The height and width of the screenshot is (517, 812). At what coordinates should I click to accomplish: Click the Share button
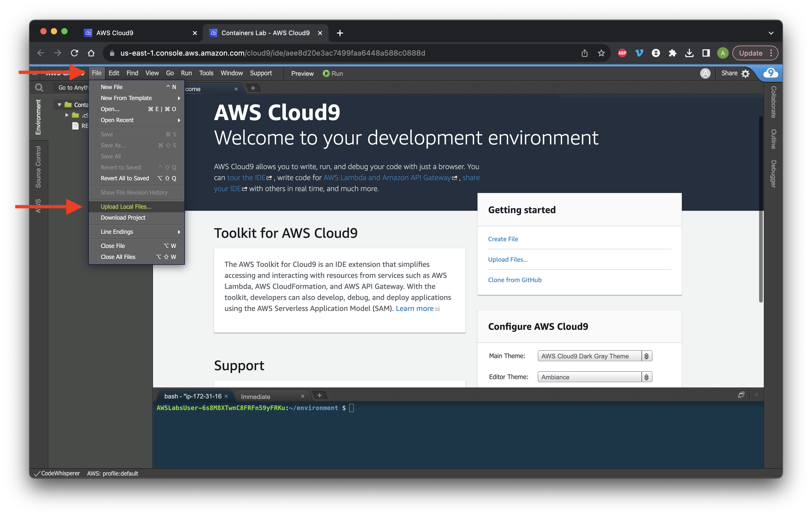pyautogui.click(x=729, y=73)
